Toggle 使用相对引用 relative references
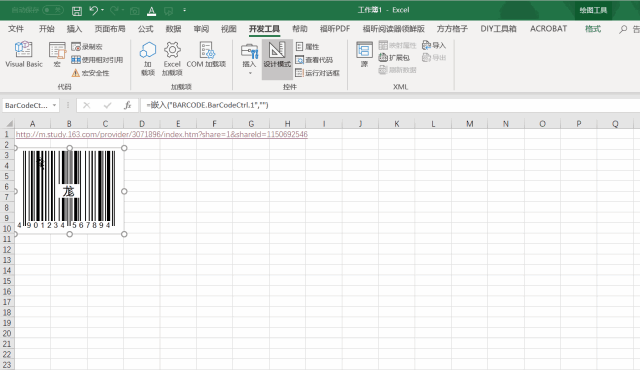This screenshot has width=640, height=370. pos(97,60)
